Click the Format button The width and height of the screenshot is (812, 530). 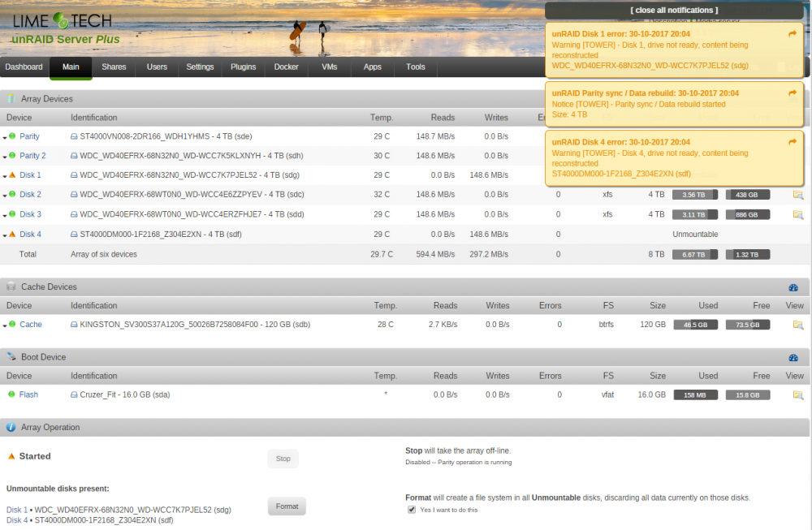(x=287, y=506)
